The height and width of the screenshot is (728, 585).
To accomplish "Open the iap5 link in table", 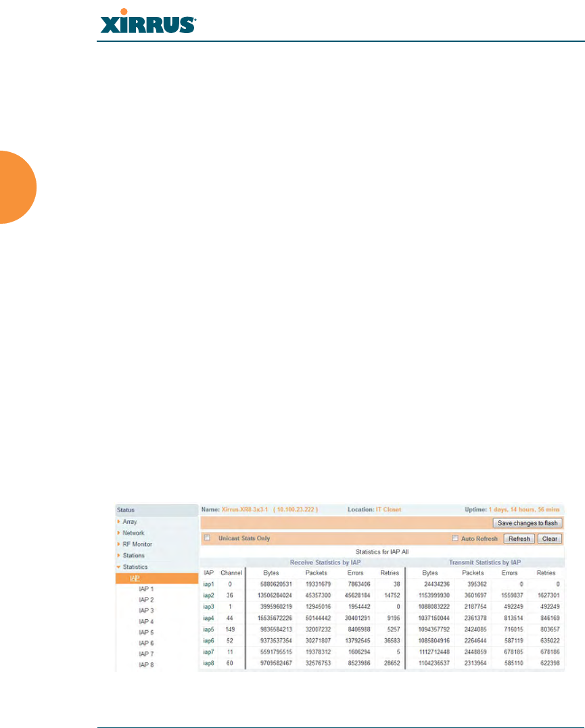I will click(208, 629).
